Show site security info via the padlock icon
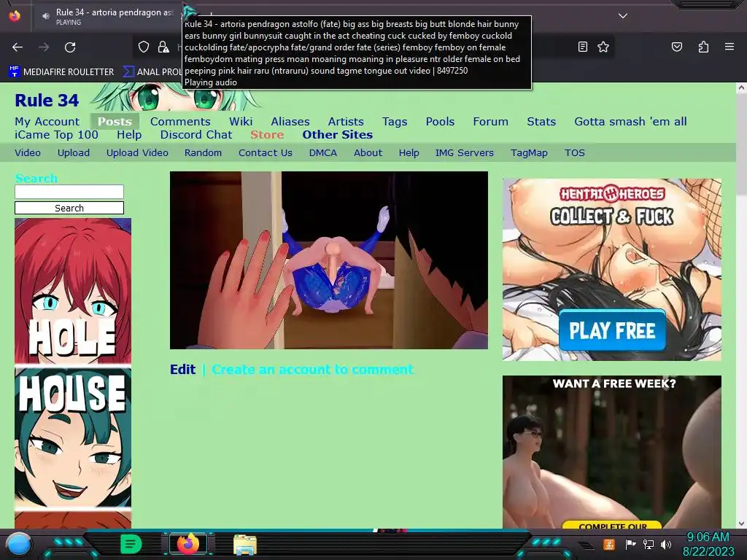Image resolution: width=747 pixels, height=560 pixels. click(x=163, y=47)
